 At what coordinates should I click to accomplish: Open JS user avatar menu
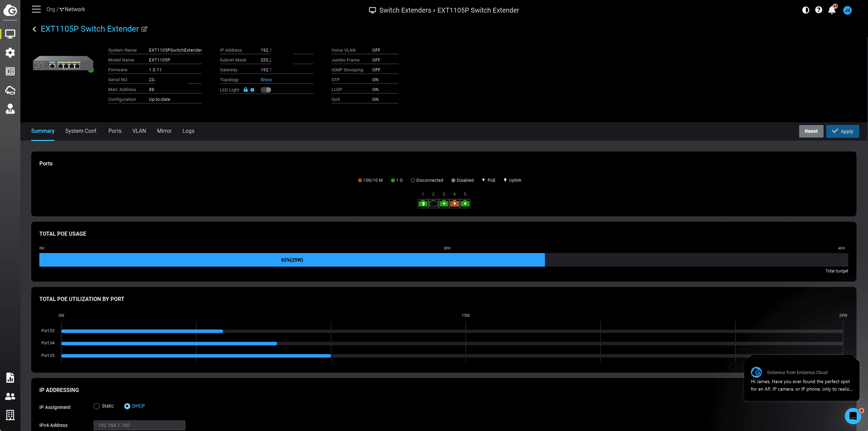pos(847,10)
